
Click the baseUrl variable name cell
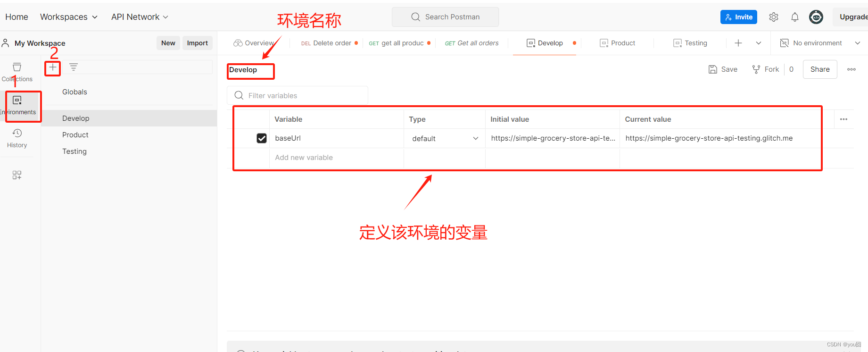[x=336, y=138]
